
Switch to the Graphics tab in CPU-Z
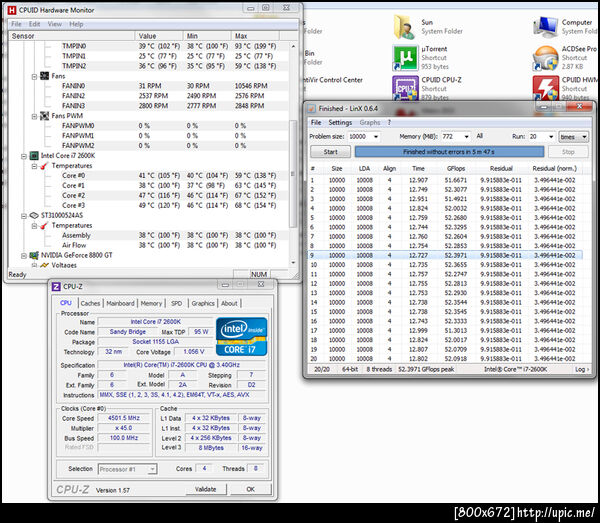[203, 303]
